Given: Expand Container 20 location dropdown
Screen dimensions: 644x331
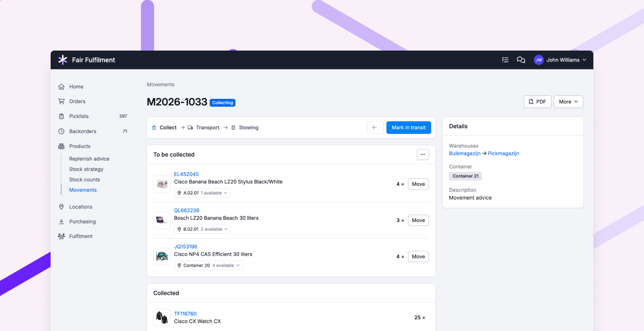Looking at the screenshot, I should pos(208,266).
